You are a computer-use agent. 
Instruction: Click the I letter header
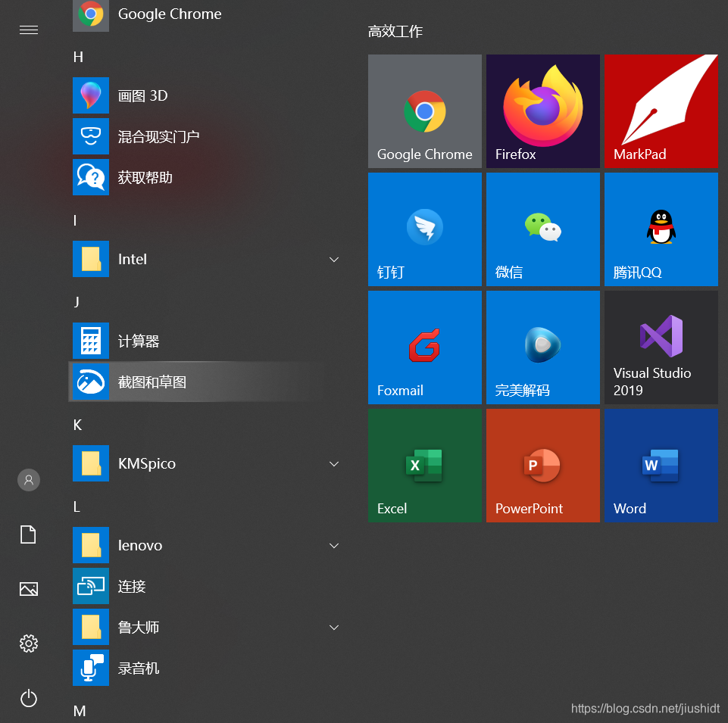coord(75,220)
